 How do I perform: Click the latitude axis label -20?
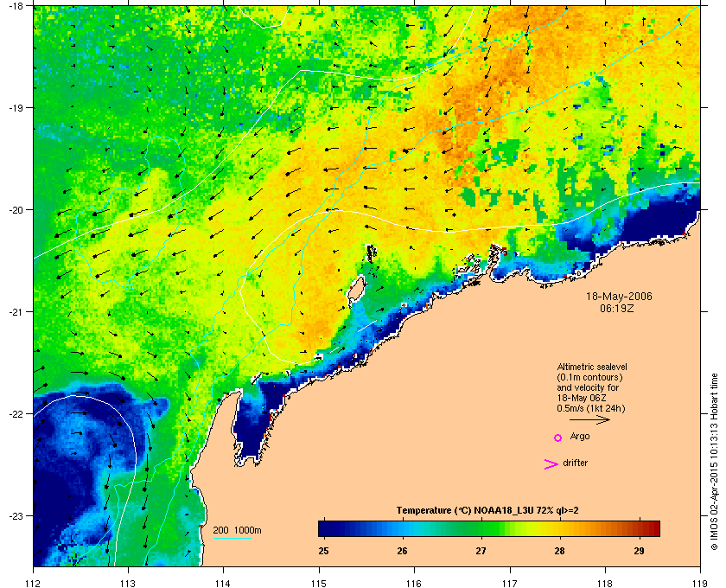click(16, 209)
